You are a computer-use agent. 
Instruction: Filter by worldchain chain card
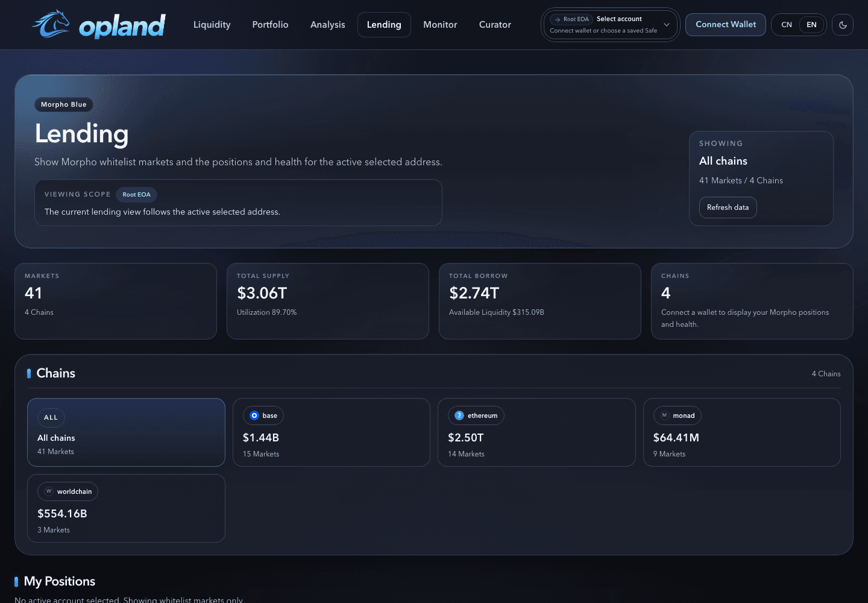[x=126, y=508]
